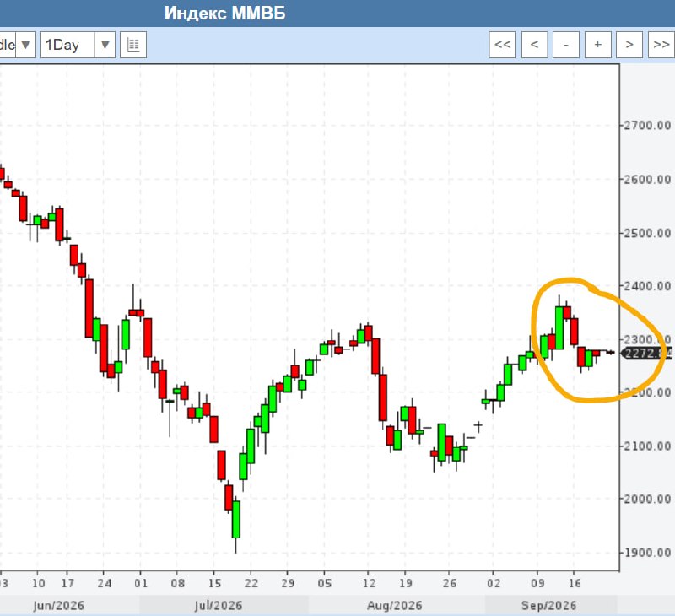Click the date label 05 in August
The height and width of the screenshot is (616, 675).
(x=325, y=583)
